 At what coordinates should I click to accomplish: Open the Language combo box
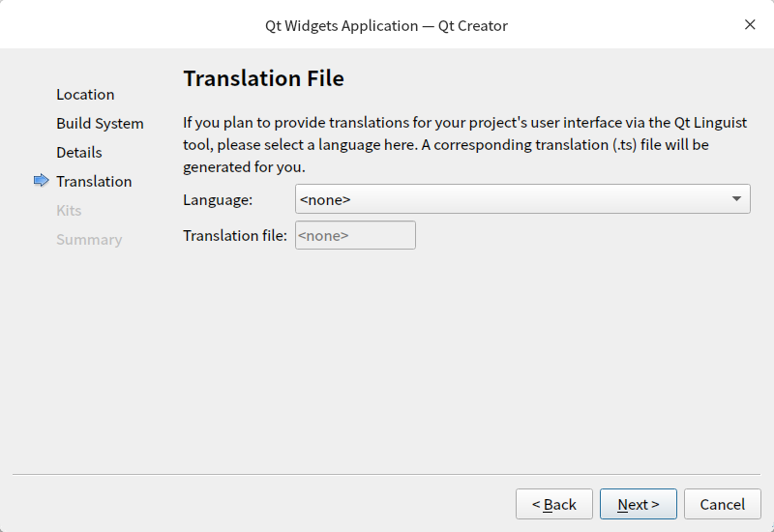click(x=522, y=199)
